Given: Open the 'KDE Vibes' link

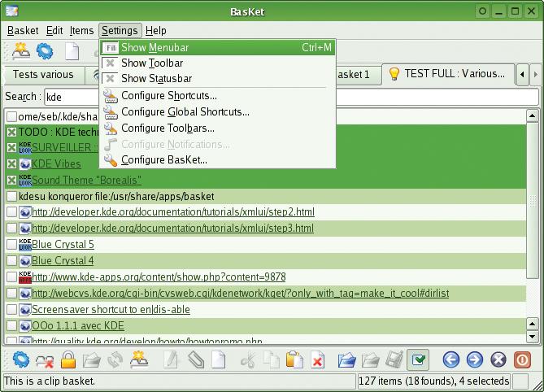Looking at the screenshot, I should [56, 163].
